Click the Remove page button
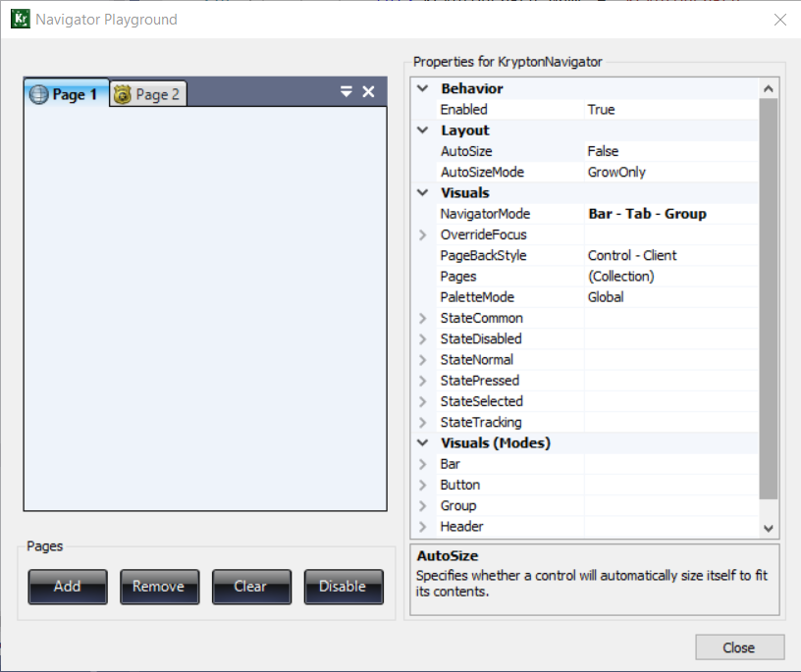The height and width of the screenshot is (672, 801). click(x=159, y=587)
